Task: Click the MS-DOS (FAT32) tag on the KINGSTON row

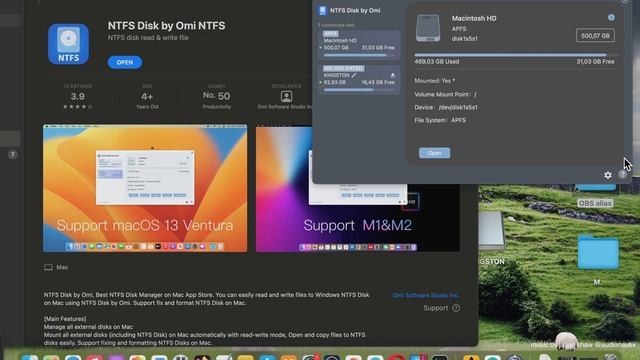Action: coord(343,69)
